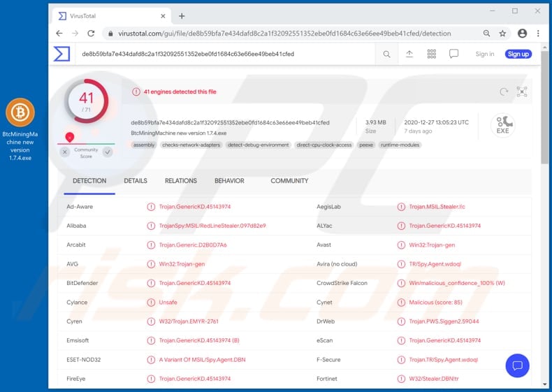Click the Win/malicious_confidence_100% (W) result
This screenshot has height=392, width=552.
(457, 283)
